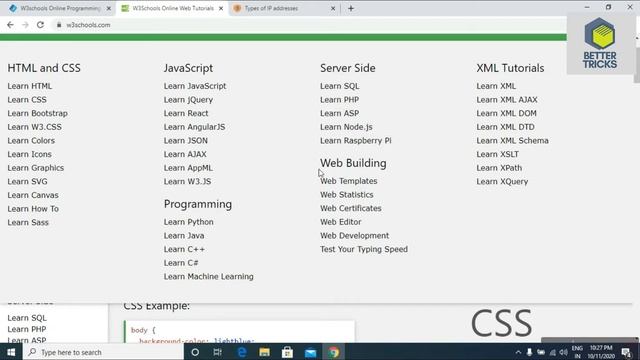Open the Mail app on the taskbar
This screenshot has height=360, width=640.
click(311, 352)
